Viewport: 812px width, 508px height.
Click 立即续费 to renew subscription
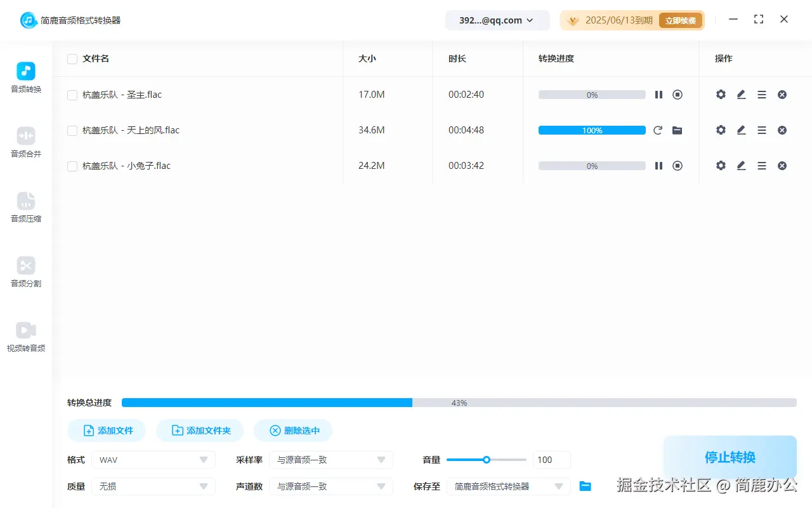(681, 20)
